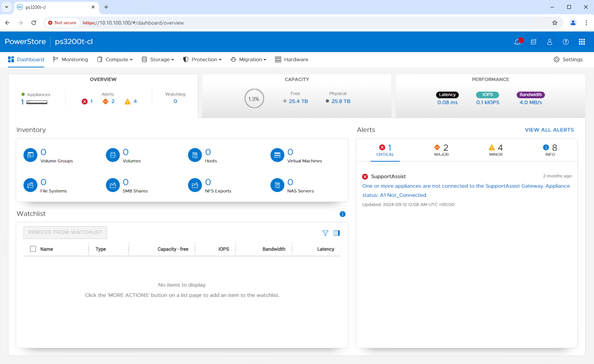Image resolution: width=594 pixels, height=364 pixels.
Task: Sort the watchlist by Bandwidth column header
Action: 274,249
